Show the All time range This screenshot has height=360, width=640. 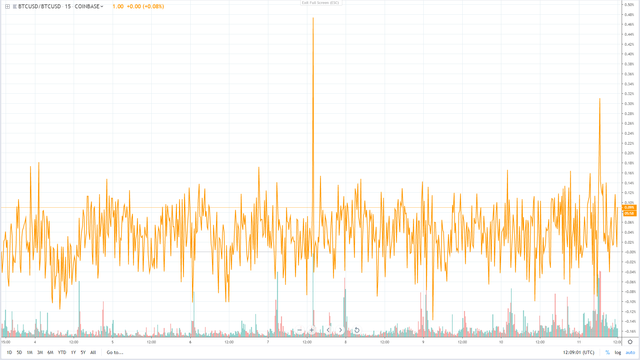coord(93,352)
